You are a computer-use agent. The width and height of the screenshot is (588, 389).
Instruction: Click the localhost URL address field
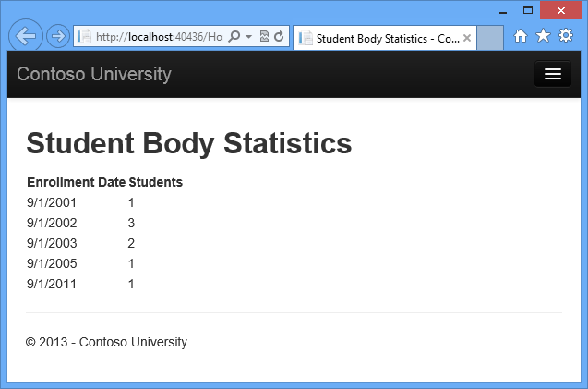(157, 37)
